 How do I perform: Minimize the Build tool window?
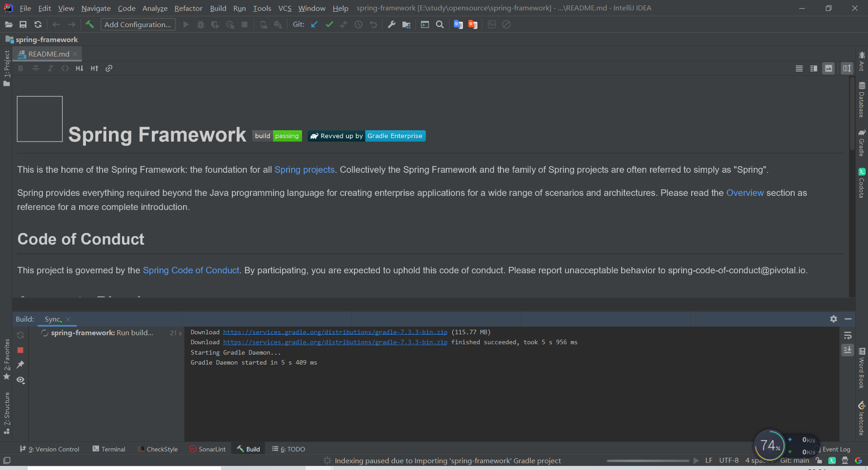pyautogui.click(x=848, y=319)
